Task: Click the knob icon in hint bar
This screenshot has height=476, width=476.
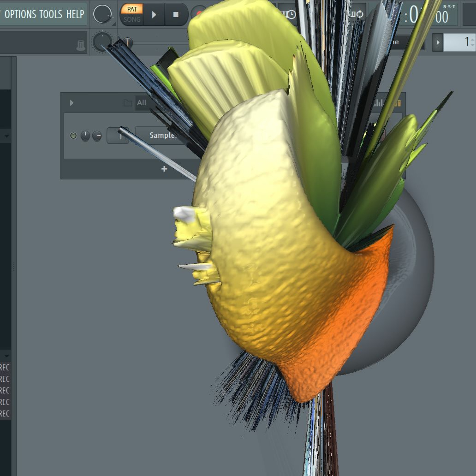Action: pyautogui.click(x=81, y=45)
